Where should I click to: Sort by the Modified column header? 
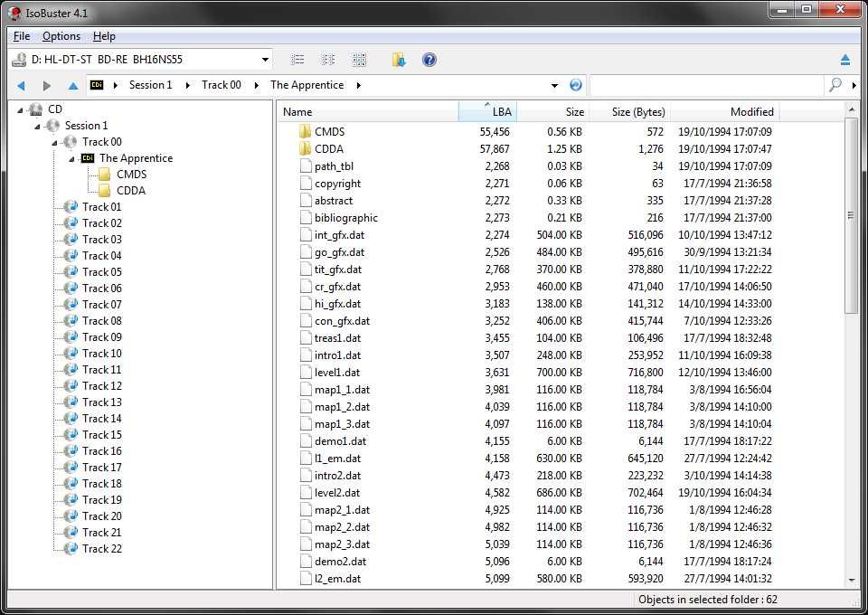[724, 111]
